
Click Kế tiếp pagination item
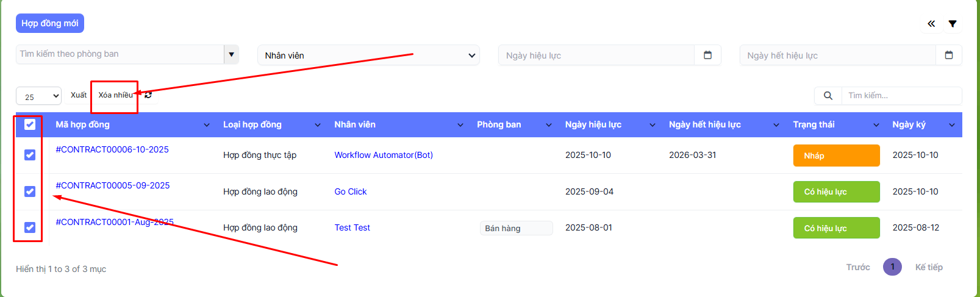pos(928,267)
